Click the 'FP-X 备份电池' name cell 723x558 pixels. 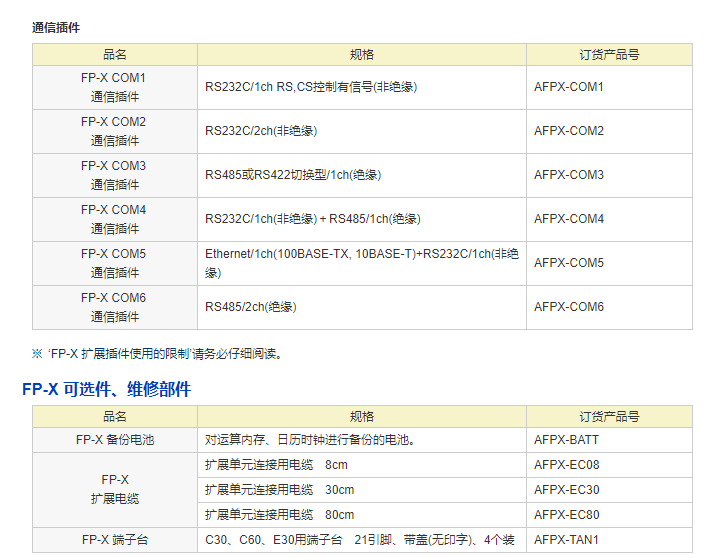click(x=115, y=440)
